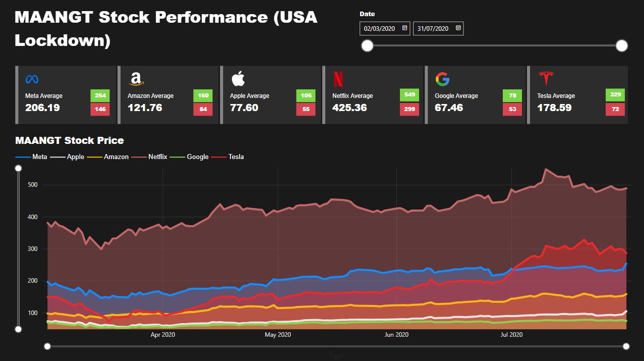The width and height of the screenshot is (644, 361).
Task: Click the Netflix logo icon
Action: [338, 79]
